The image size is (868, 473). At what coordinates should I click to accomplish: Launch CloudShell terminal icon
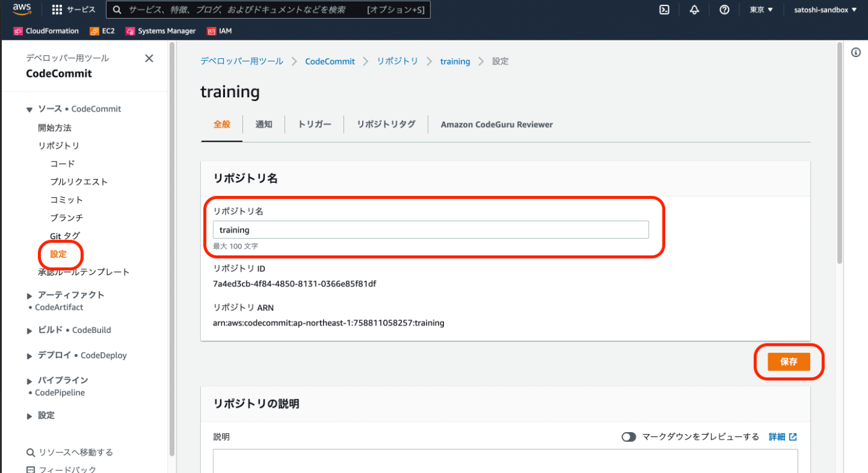664,10
